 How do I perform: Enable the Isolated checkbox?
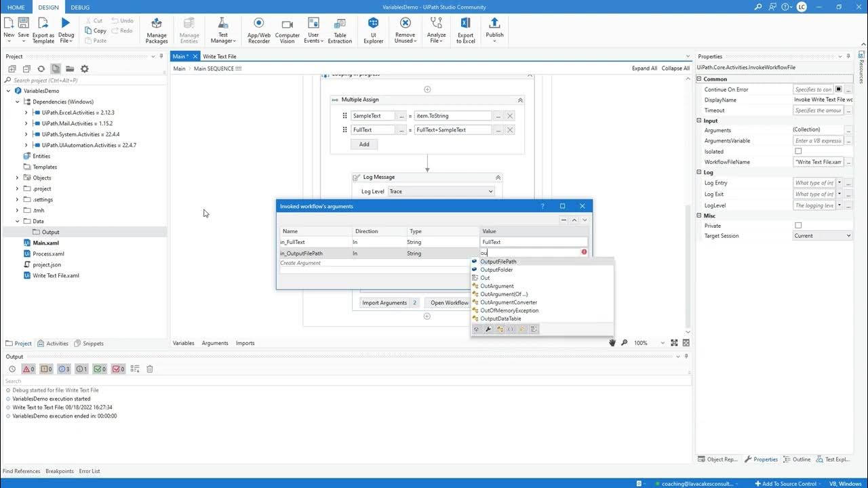[x=798, y=151]
